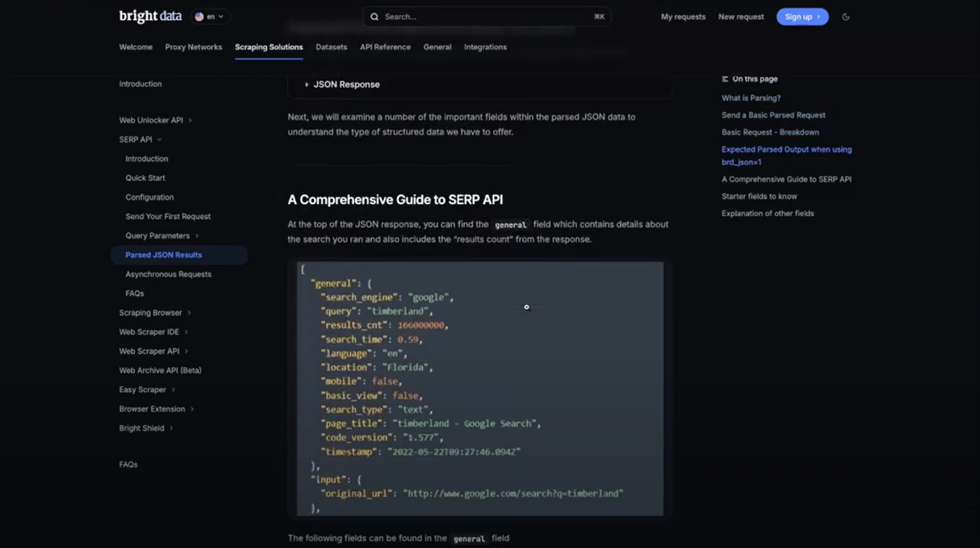
Task: Click the Sign up button
Action: tap(802, 17)
